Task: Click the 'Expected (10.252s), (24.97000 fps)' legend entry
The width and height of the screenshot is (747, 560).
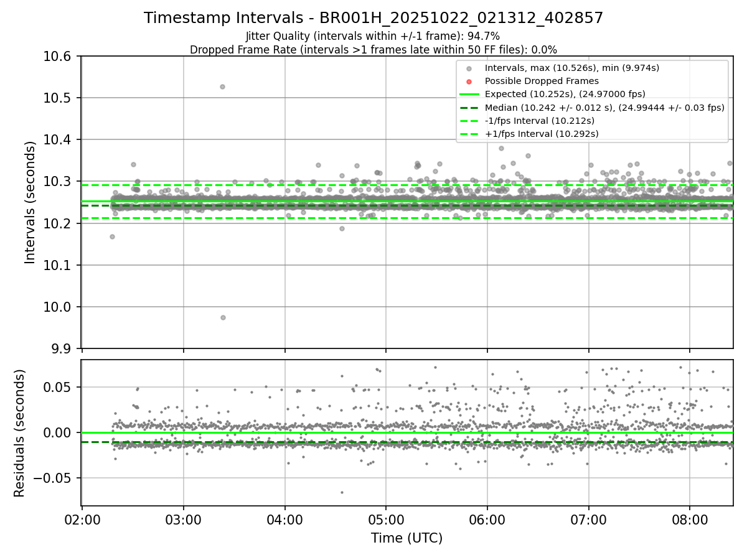Action: pyautogui.click(x=565, y=94)
